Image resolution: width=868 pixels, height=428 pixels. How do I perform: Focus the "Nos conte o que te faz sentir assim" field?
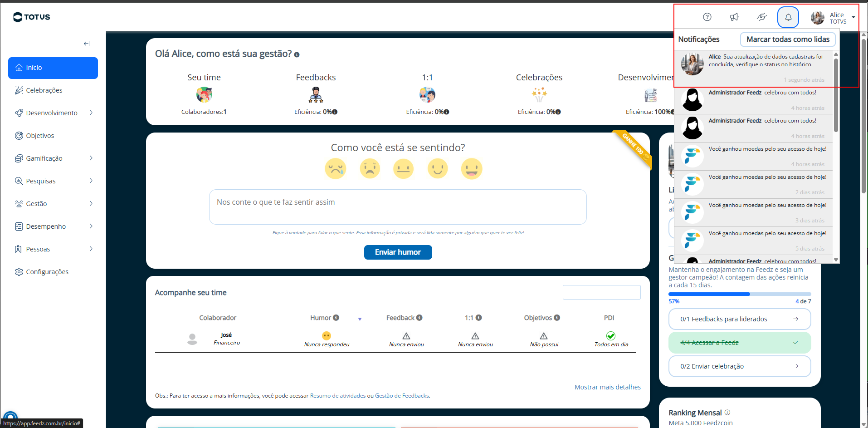coord(398,207)
